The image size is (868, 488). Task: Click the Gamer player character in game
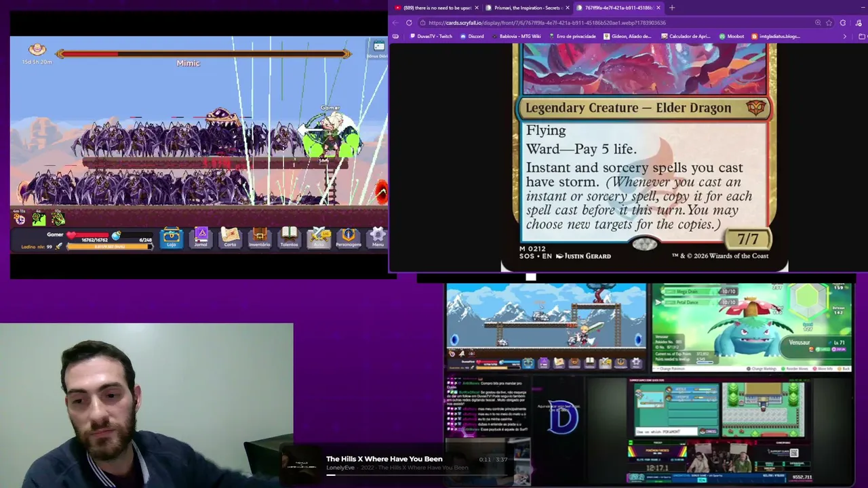[x=331, y=136]
